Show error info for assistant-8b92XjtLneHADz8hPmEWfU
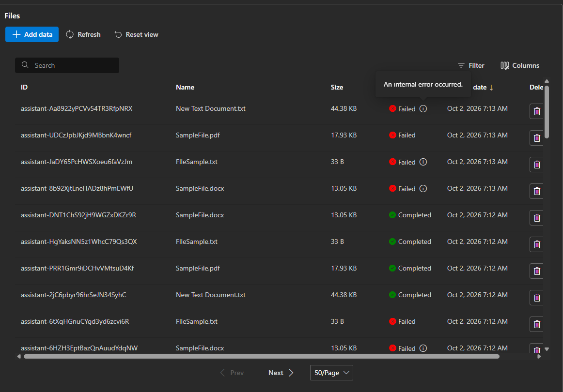This screenshot has height=392, width=563. tap(423, 189)
